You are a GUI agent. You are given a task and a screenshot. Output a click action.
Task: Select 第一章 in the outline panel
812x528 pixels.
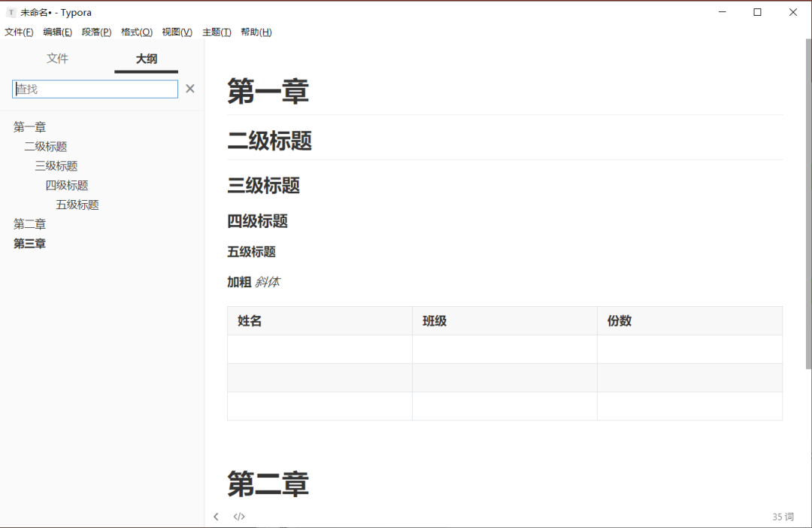29,126
